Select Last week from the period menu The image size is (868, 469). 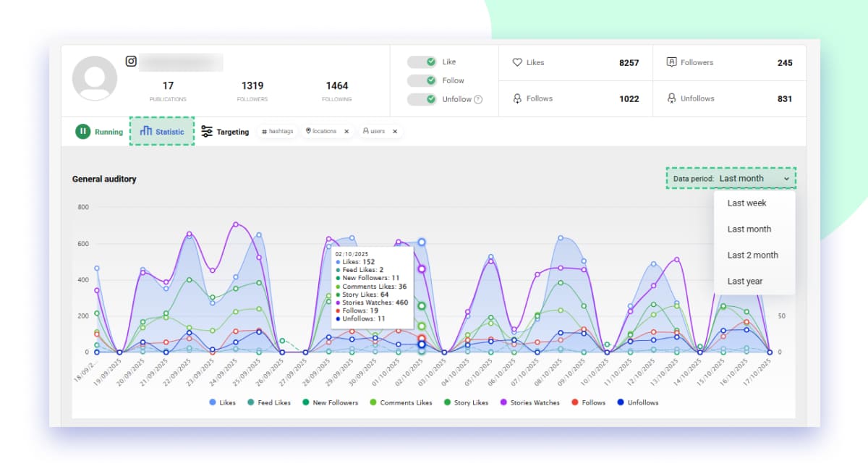click(x=746, y=203)
